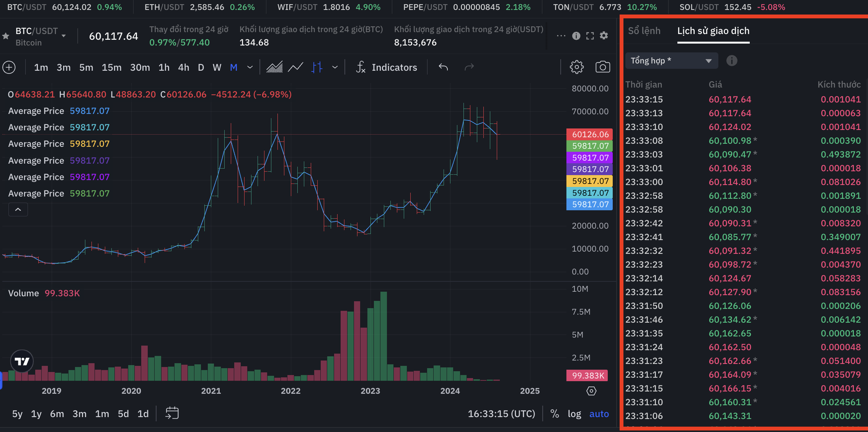
Task: Add BTC/USDT to favorites with star icon
Action: 5,36
